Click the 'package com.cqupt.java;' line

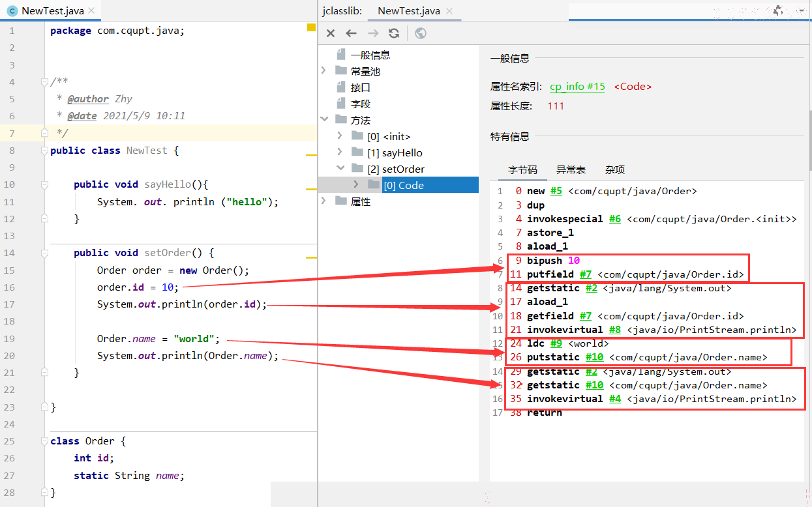coord(117,31)
